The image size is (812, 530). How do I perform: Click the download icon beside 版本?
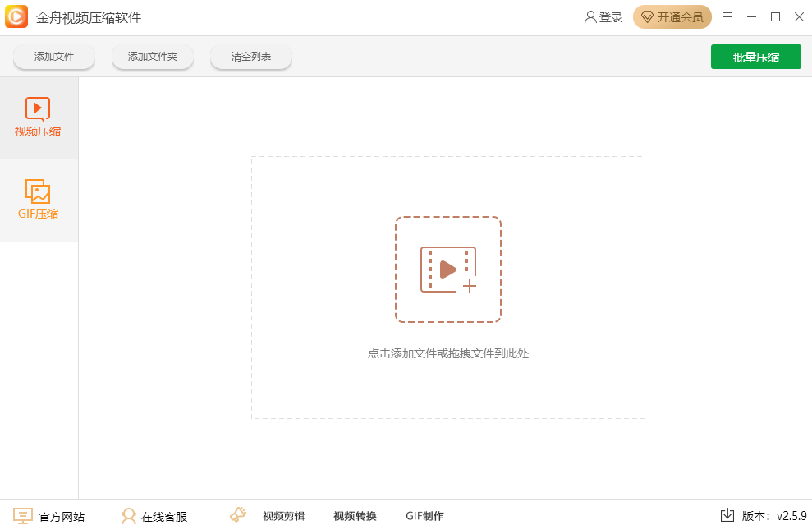tap(727, 515)
